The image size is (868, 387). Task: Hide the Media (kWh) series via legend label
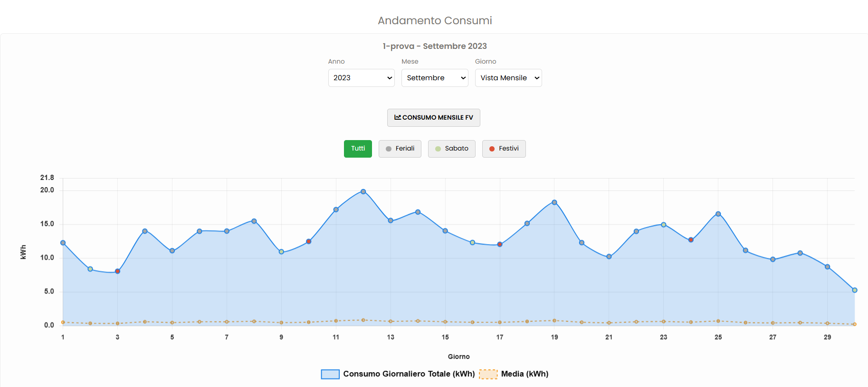(525, 374)
